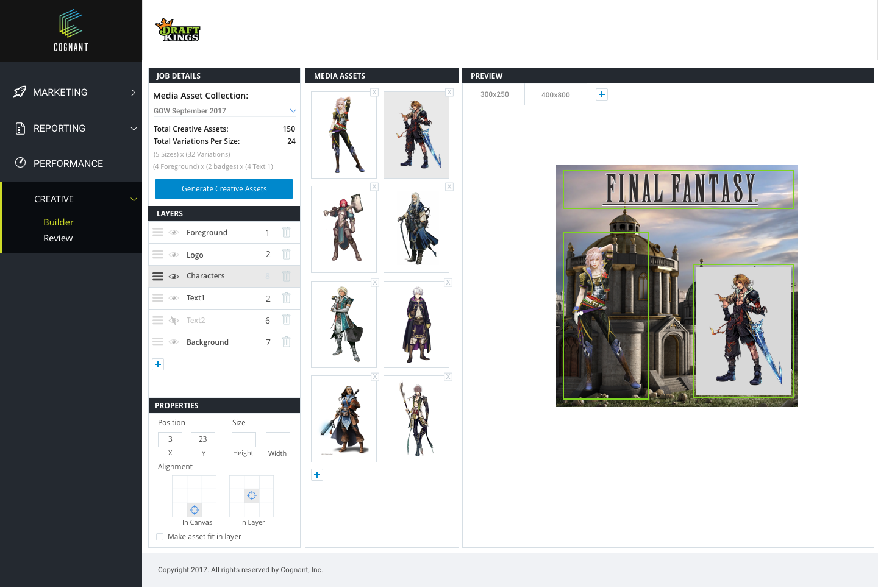Switch to the 300x250 preview tab
The height and width of the screenshot is (588, 878).
pyautogui.click(x=494, y=94)
